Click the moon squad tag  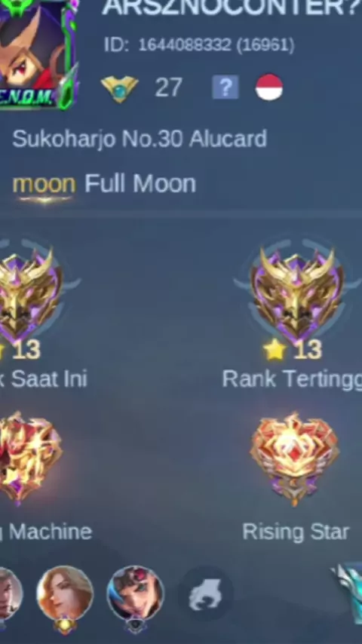point(44,183)
